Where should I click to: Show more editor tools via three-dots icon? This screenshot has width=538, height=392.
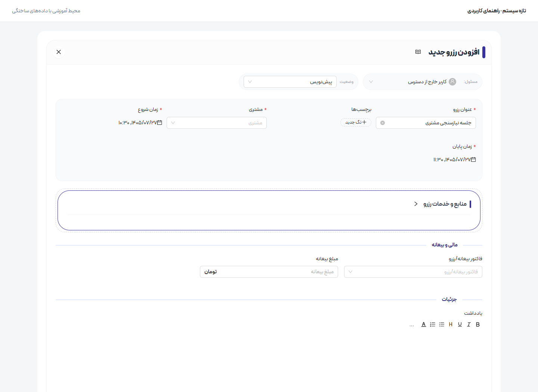[412, 325]
